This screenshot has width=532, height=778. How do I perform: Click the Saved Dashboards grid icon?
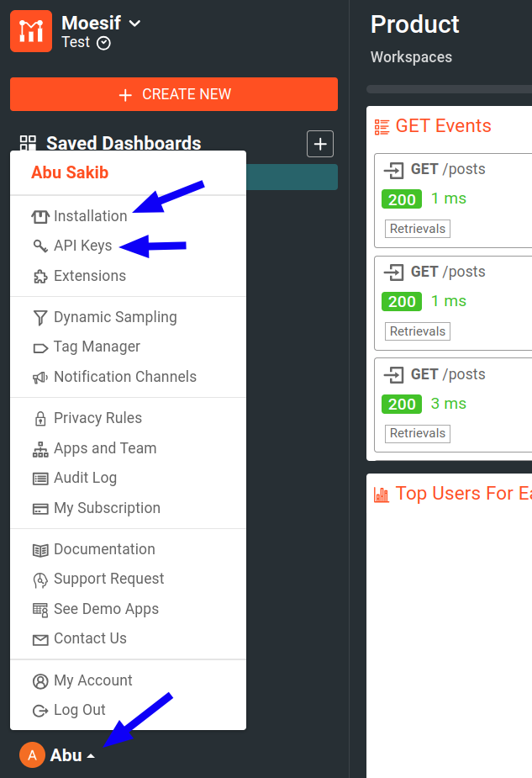[x=28, y=143]
